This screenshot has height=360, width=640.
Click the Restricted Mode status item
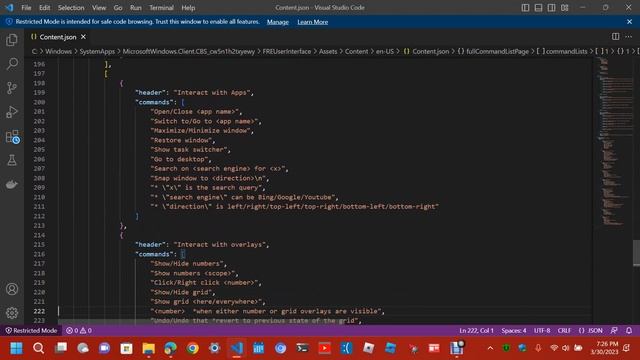(x=31, y=330)
